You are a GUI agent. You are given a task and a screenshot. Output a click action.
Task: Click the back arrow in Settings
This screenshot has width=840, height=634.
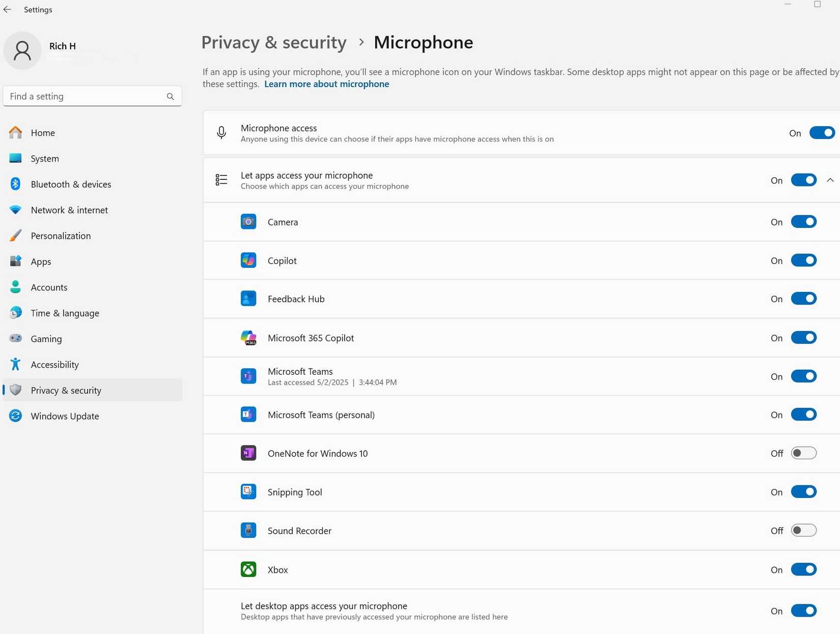7,9
